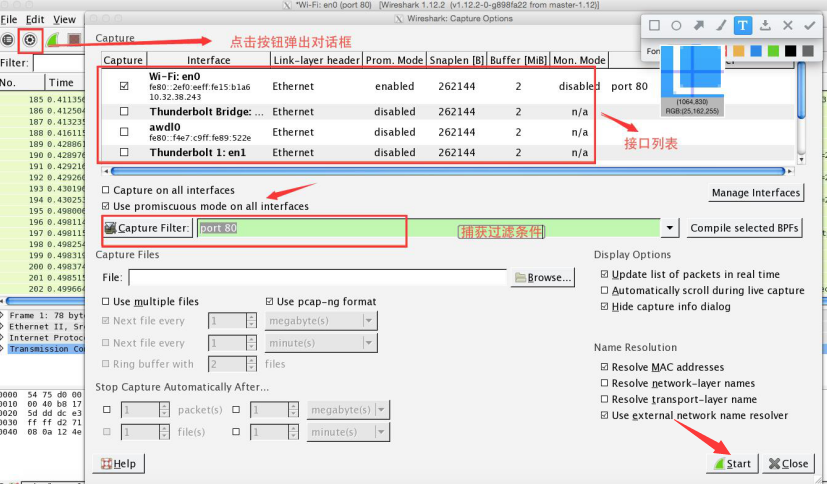This screenshot has width=827, height=488.
Task: Click the main window display Filter input field
Action: [59, 63]
